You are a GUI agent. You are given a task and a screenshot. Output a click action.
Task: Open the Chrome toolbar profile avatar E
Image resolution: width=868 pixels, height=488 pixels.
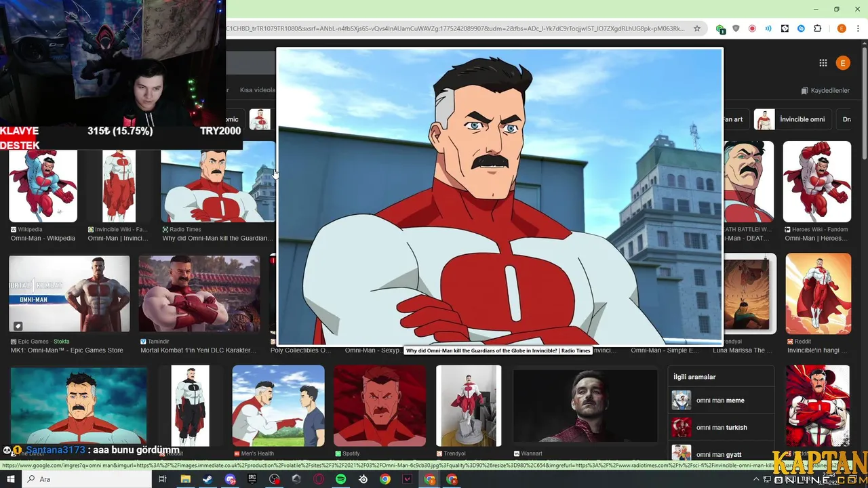[842, 28]
